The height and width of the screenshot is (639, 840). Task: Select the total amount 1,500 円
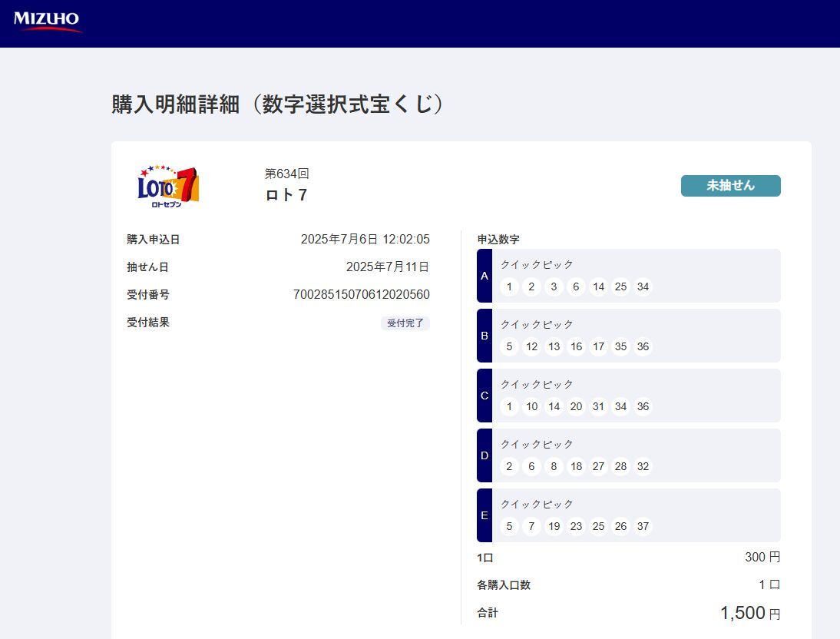750,613
